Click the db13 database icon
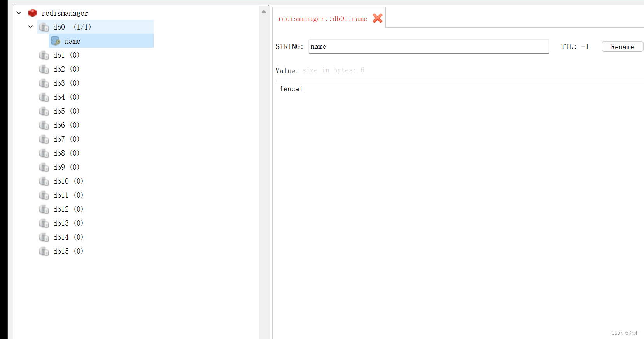Screen dimensions: 644x339 44,223
